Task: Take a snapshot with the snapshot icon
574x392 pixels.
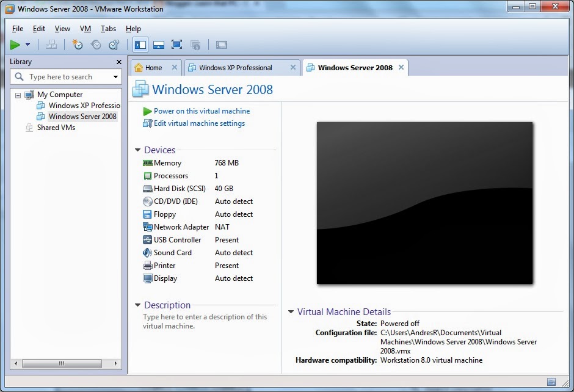Action: click(x=77, y=45)
